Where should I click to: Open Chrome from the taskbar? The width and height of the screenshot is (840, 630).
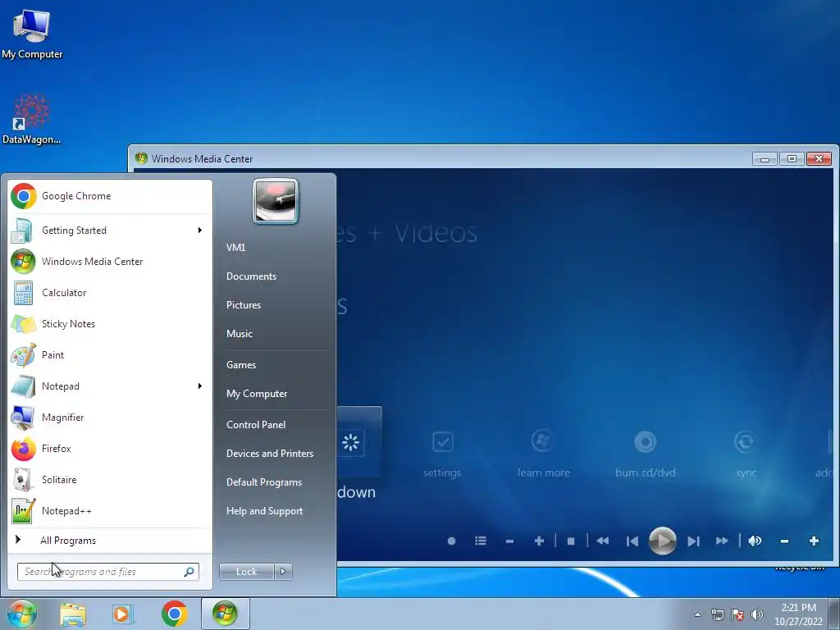coord(174,614)
